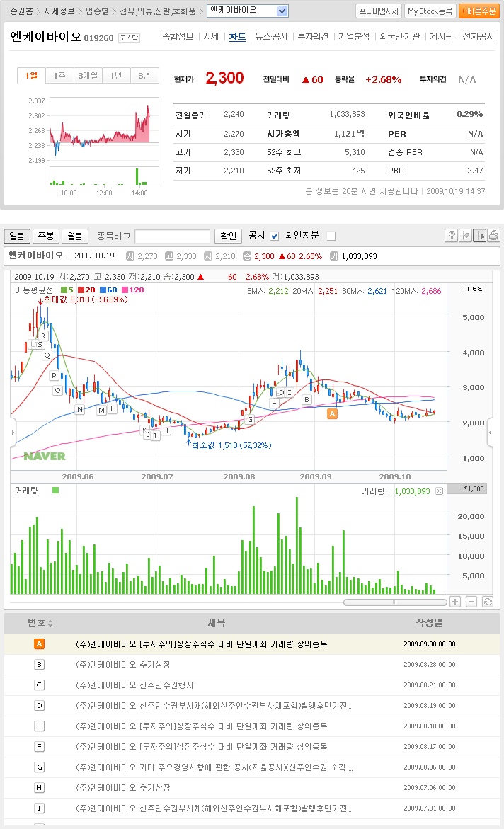
Task: Select the 3개월 mini chart tab
Action: tap(88, 76)
